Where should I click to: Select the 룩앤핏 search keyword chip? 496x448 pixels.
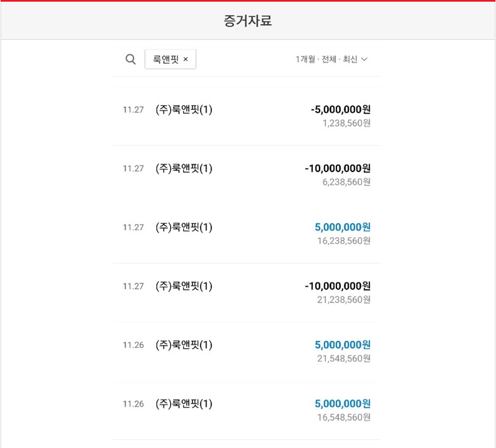166,60
